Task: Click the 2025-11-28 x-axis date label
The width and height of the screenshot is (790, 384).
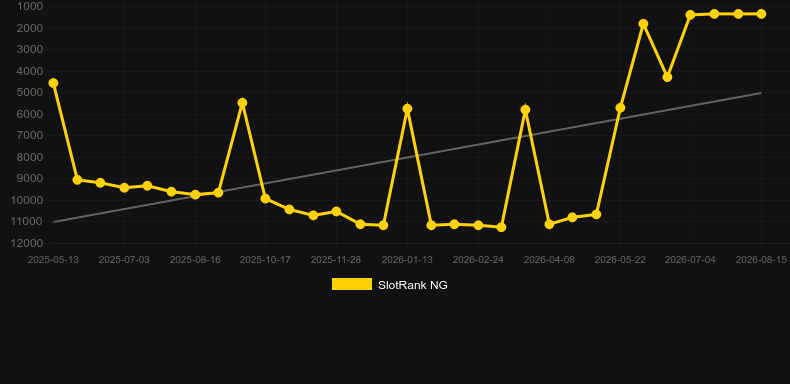Action: (x=336, y=260)
